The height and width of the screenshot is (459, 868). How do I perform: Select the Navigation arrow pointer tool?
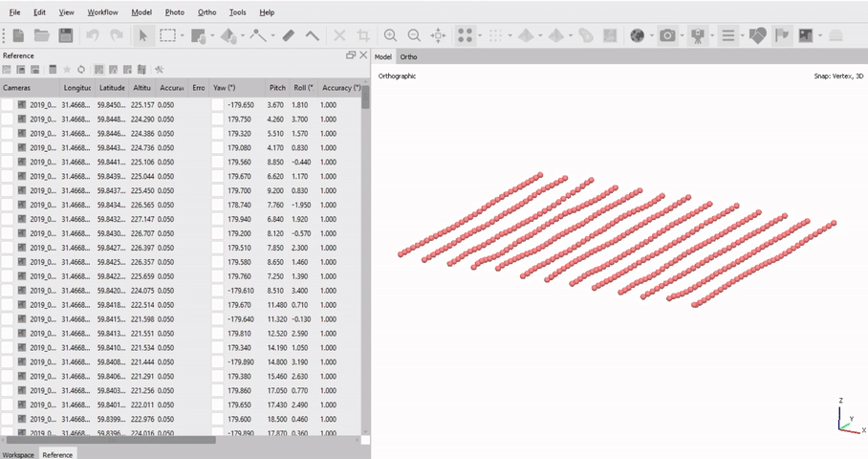click(x=142, y=35)
